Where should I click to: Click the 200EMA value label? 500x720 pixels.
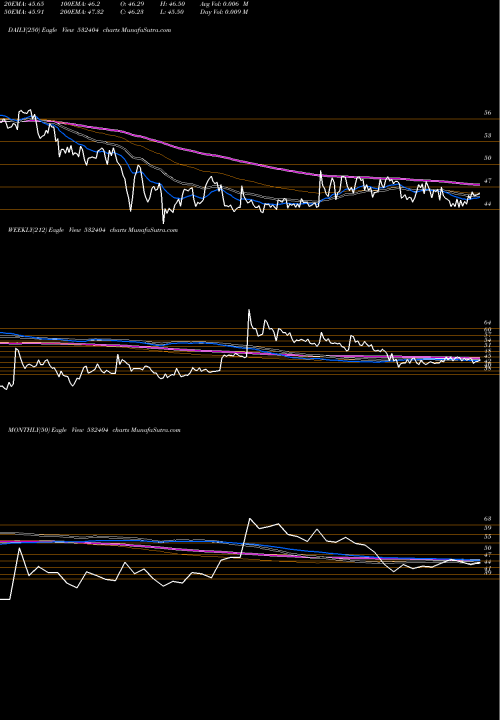[x=84, y=12]
